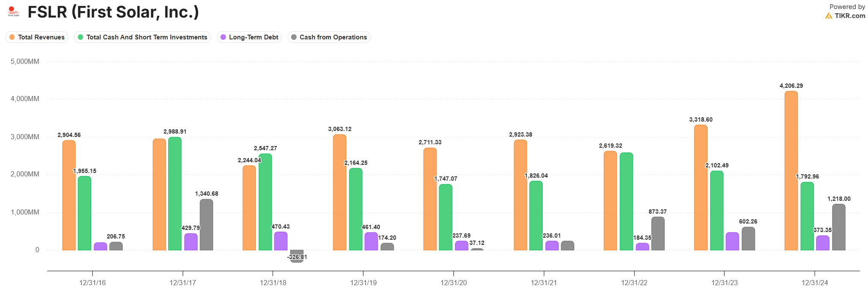Viewport: 868px width, 292px height.
Task: Click the 12/31/23 x-axis label
Action: click(x=725, y=283)
